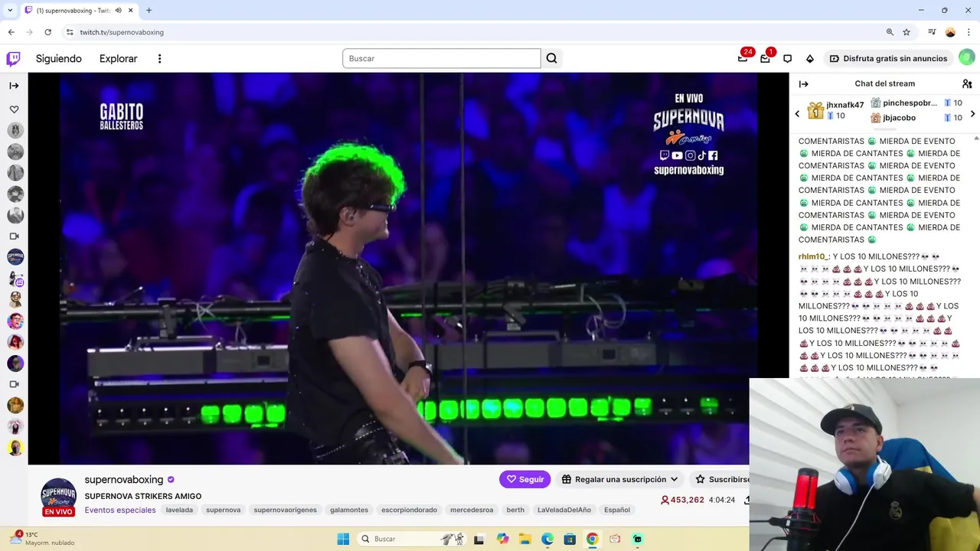Open the Twitch home logo
Viewport: 980px width, 551px height.
[13, 59]
